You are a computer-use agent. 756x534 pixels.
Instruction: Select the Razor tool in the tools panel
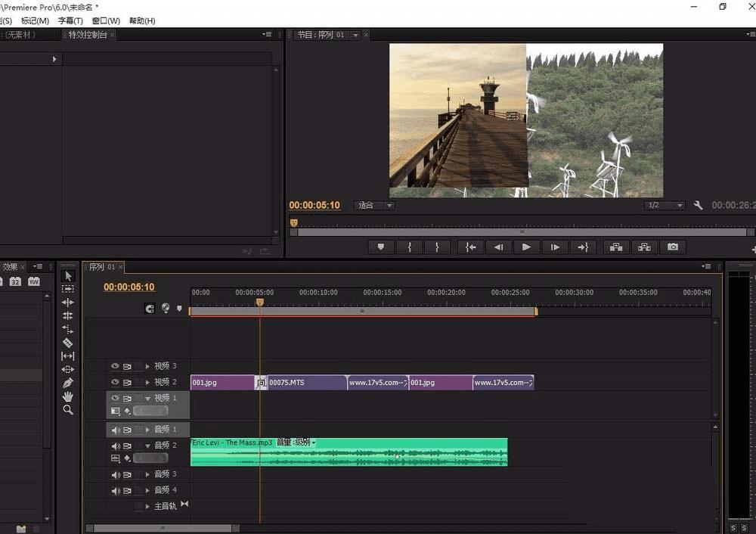(68, 343)
